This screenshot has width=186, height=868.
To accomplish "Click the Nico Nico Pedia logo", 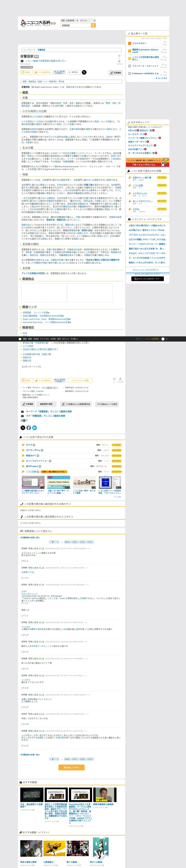I will pos(38,23).
